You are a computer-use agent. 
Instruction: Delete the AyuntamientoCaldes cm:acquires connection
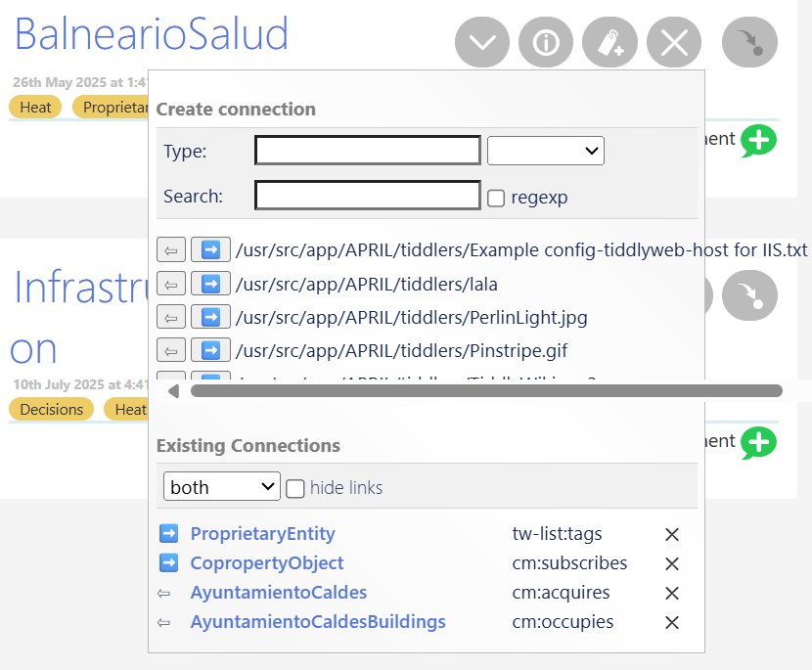[672, 593]
